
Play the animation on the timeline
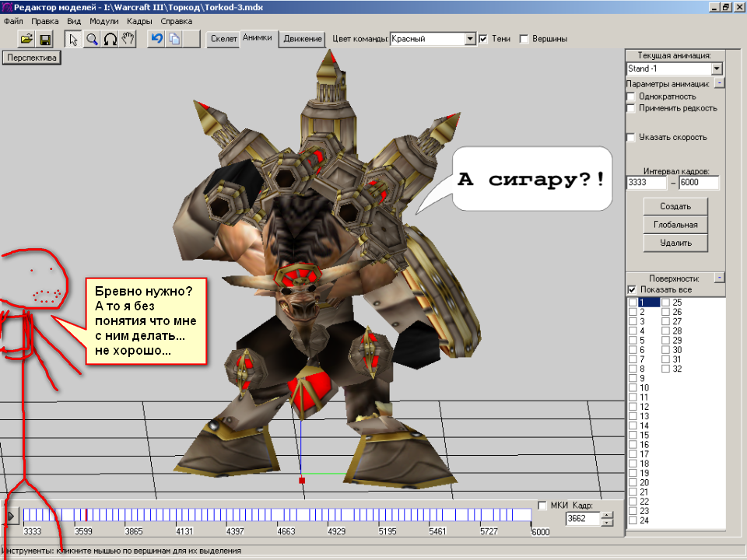click(x=10, y=516)
